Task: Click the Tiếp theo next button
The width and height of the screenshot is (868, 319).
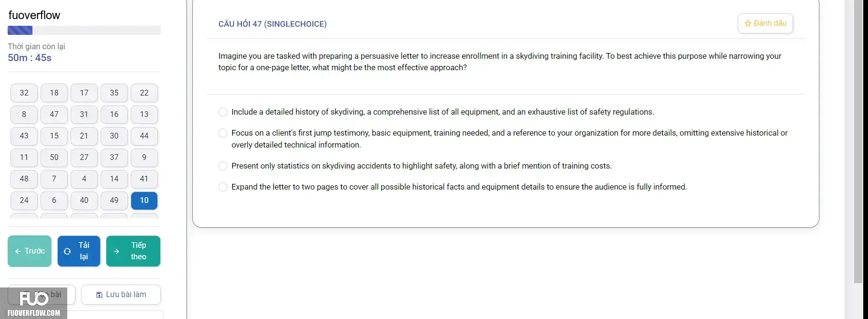Action: [x=133, y=251]
